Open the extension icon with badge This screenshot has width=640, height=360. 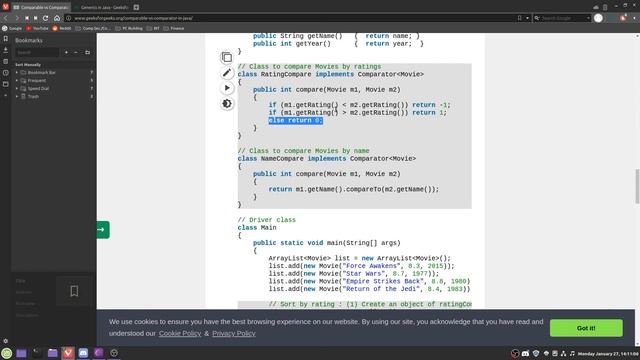(x=623, y=18)
